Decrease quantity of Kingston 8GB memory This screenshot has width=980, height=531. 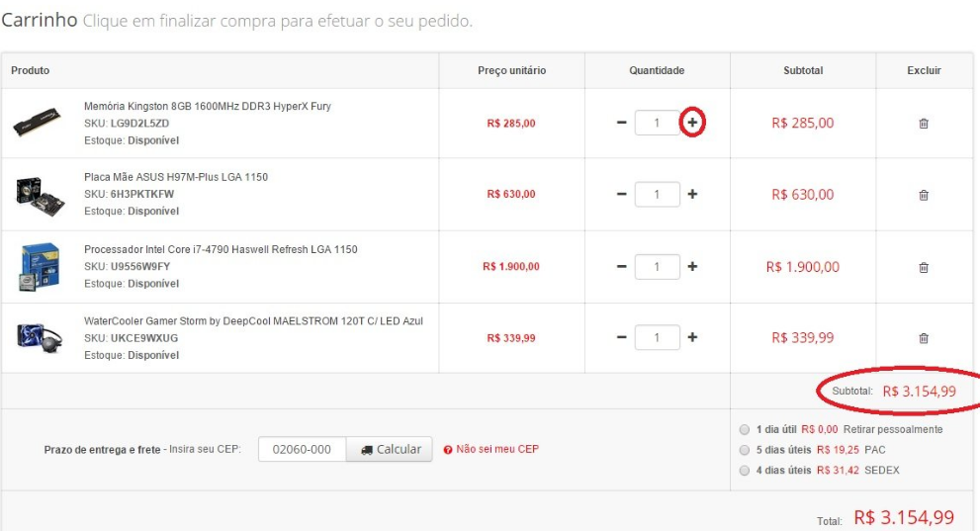[x=621, y=123]
